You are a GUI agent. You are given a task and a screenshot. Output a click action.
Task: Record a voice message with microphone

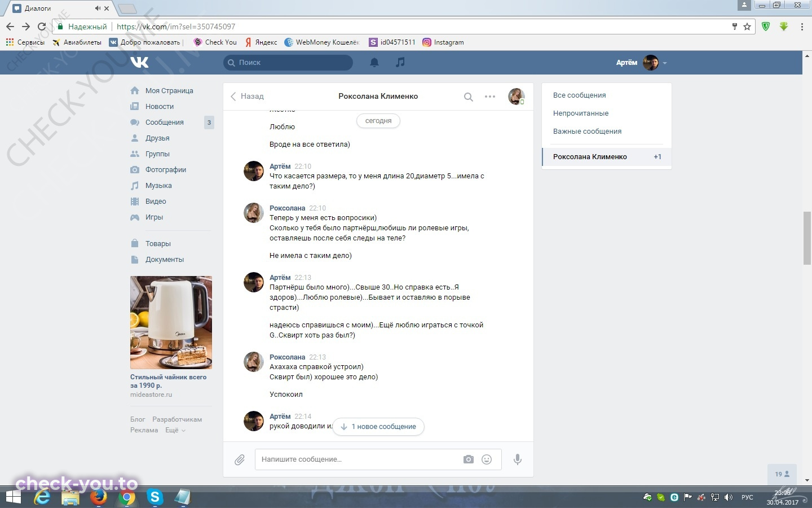[518, 459]
